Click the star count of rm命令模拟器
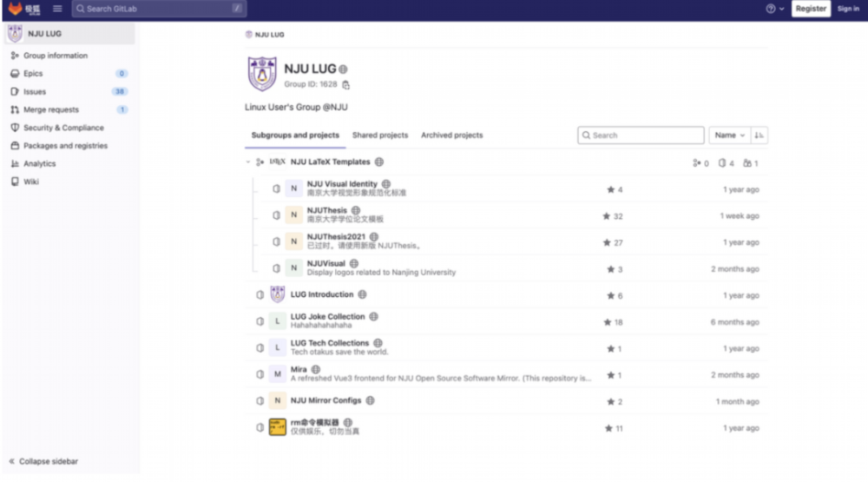This screenshot has height=482, width=868. pos(614,428)
